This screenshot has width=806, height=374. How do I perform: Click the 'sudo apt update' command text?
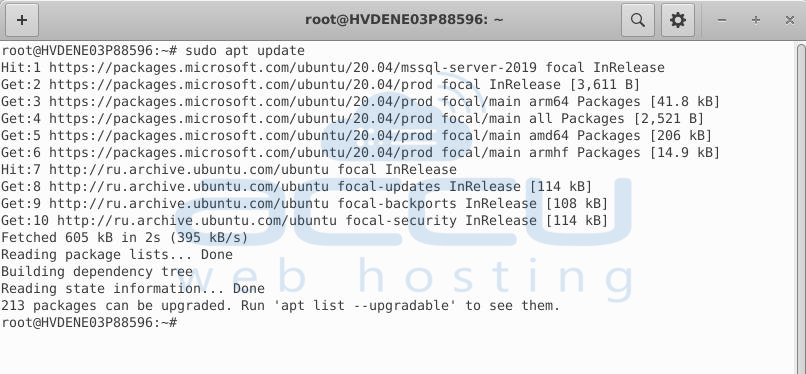[245, 51]
